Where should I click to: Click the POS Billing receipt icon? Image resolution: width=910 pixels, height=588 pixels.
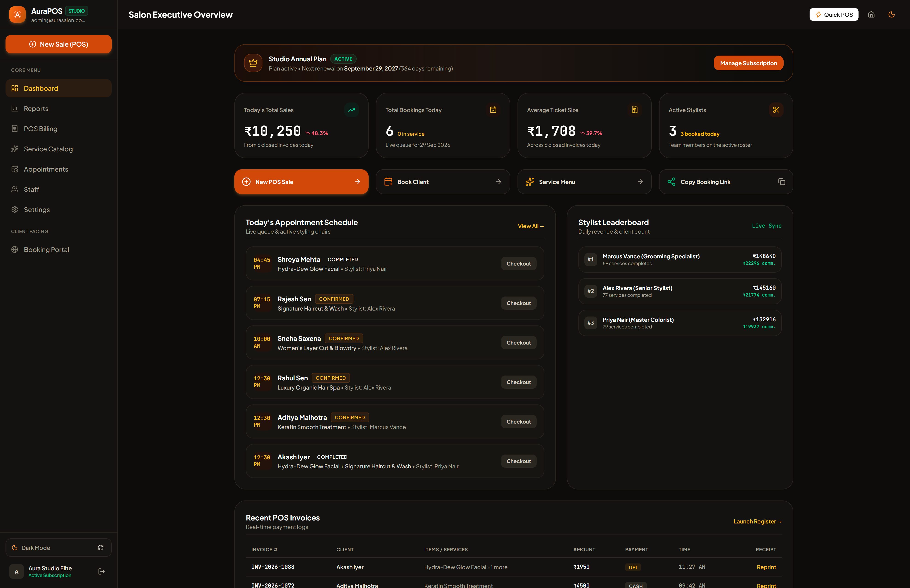[14, 129]
